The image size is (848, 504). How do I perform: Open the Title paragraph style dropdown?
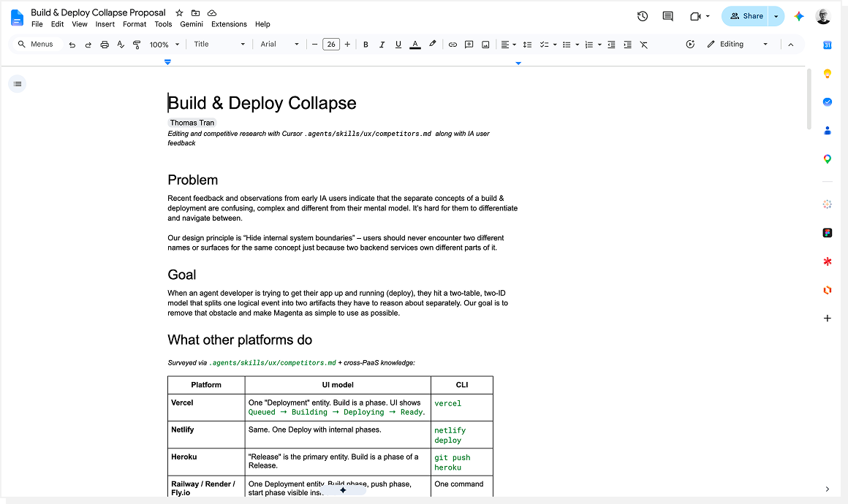(219, 45)
